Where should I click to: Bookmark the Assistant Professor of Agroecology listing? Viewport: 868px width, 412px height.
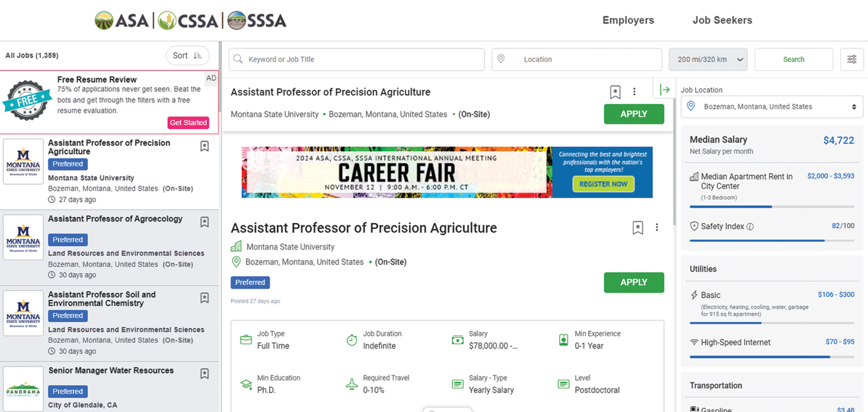click(205, 222)
